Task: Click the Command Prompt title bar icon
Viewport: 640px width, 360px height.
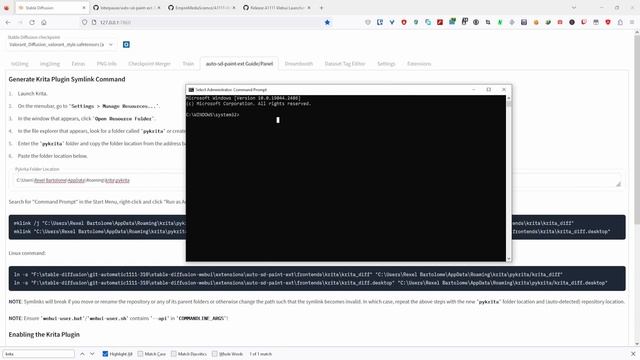Action: click(x=191, y=89)
